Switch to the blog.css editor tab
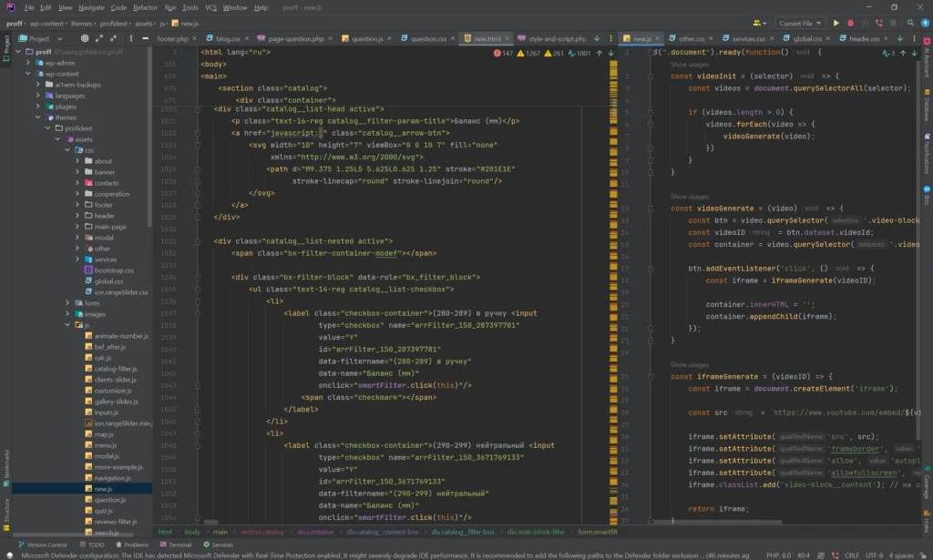 click(228, 39)
